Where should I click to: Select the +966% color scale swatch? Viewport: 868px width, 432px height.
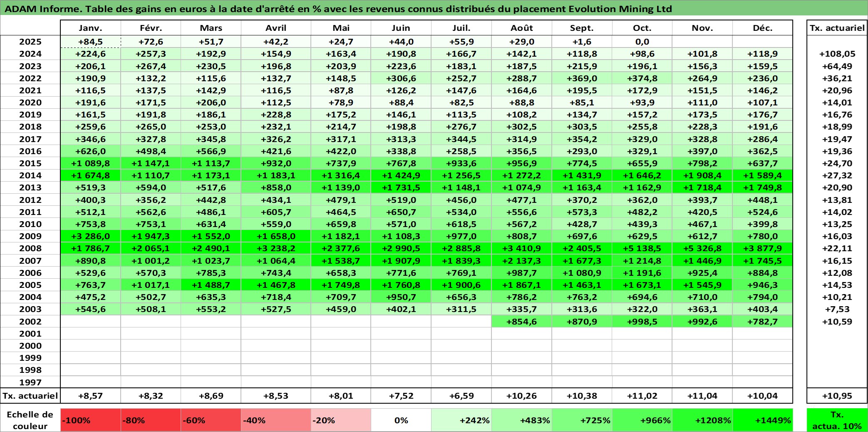point(642,420)
